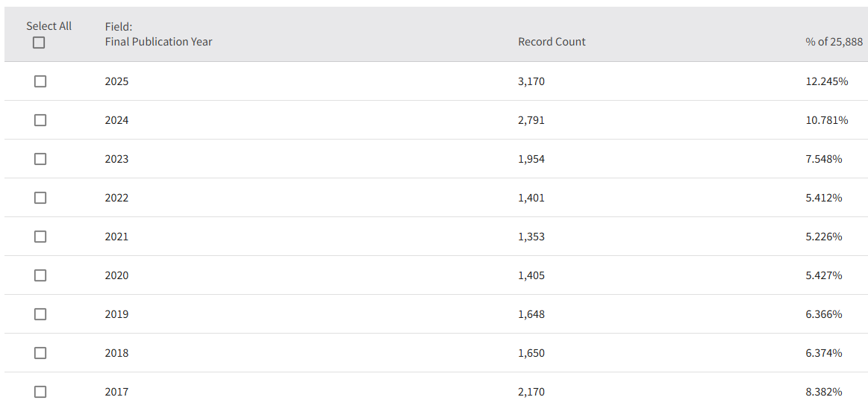The height and width of the screenshot is (406, 868).
Task: Click the record count 3,170
Action: point(531,81)
